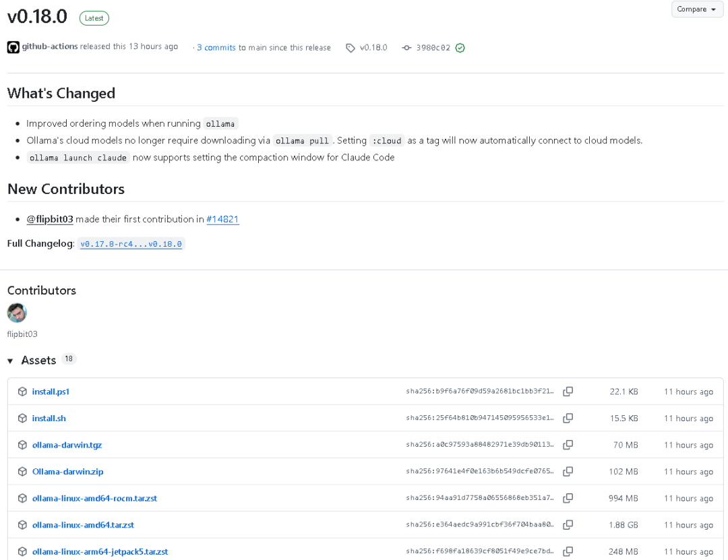Collapse the Assets section
This screenshot has width=728, height=560.
[11, 361]
